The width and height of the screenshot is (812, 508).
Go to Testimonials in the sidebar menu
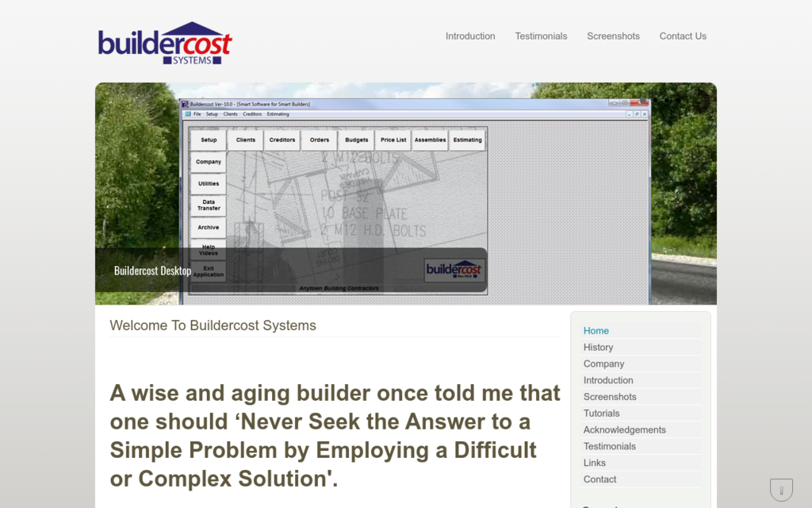pos(610,447)
